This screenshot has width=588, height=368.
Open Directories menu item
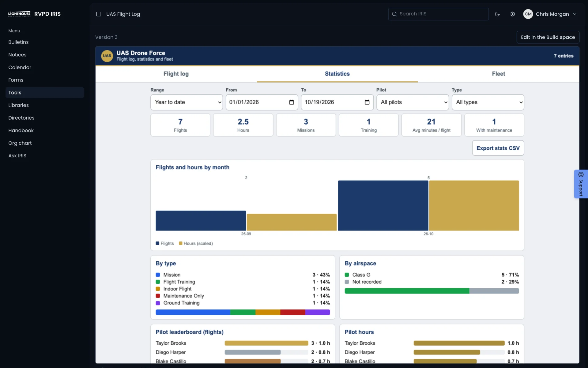tap(45, 118)
